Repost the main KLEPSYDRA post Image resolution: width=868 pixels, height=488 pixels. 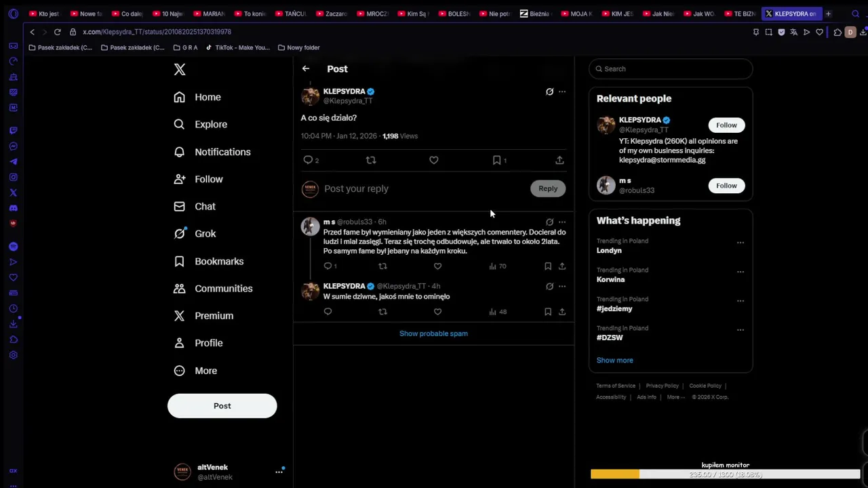[371, 160]
